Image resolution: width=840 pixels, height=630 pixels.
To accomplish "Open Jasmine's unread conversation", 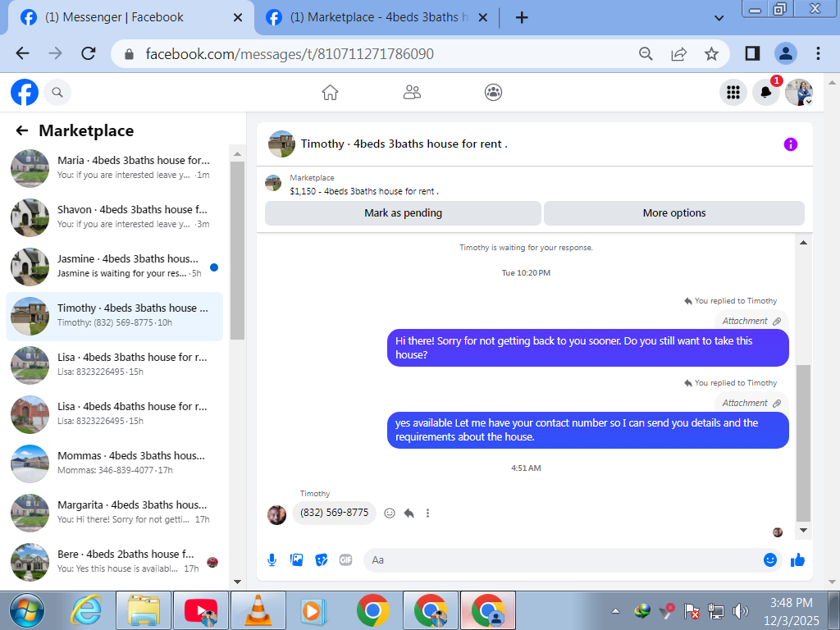I will click(114, 267).
